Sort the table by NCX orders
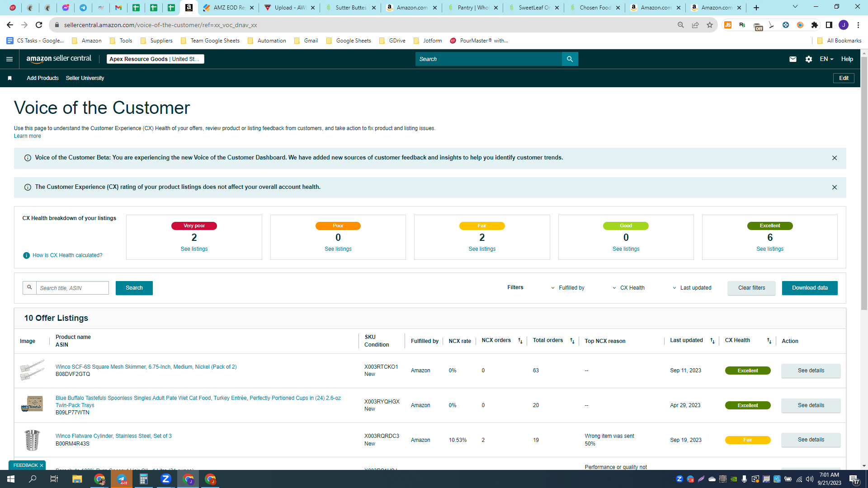 click(x=520, y=341)
